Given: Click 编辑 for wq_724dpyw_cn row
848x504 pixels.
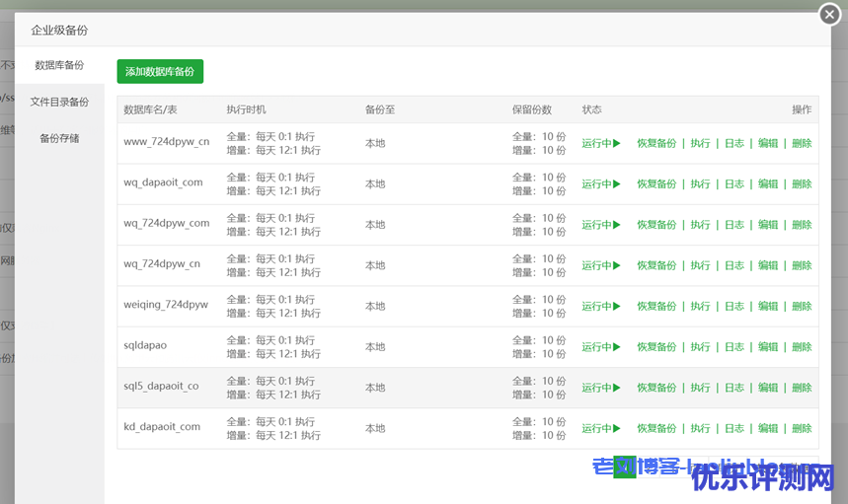Looking at the screenshot, I should (x=768, y=265).
